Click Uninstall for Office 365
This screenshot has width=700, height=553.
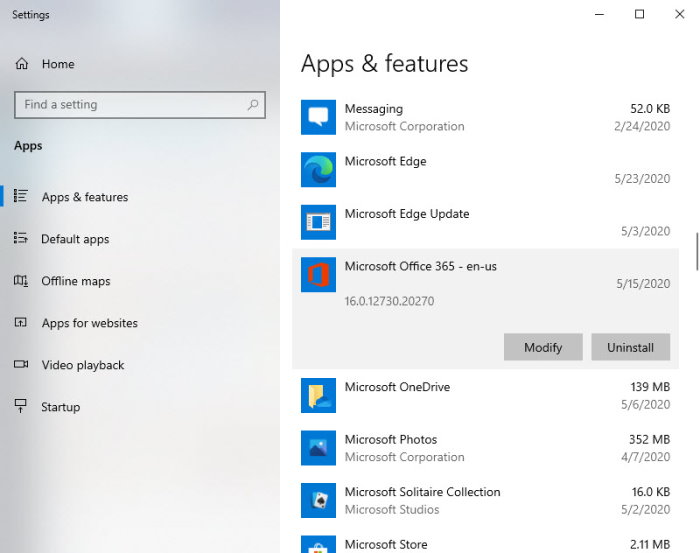pyautogui.click(x=631, y=347)
